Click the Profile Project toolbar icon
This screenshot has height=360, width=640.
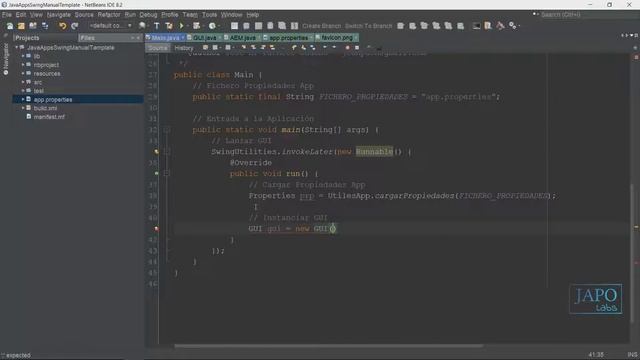212,26
